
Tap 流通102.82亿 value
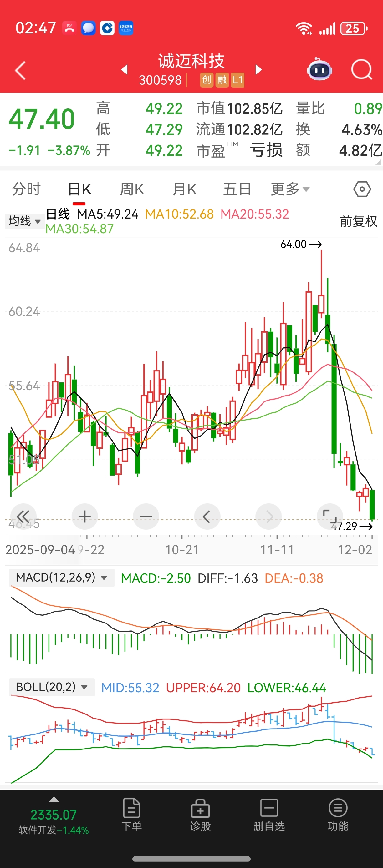coord(239,129)
